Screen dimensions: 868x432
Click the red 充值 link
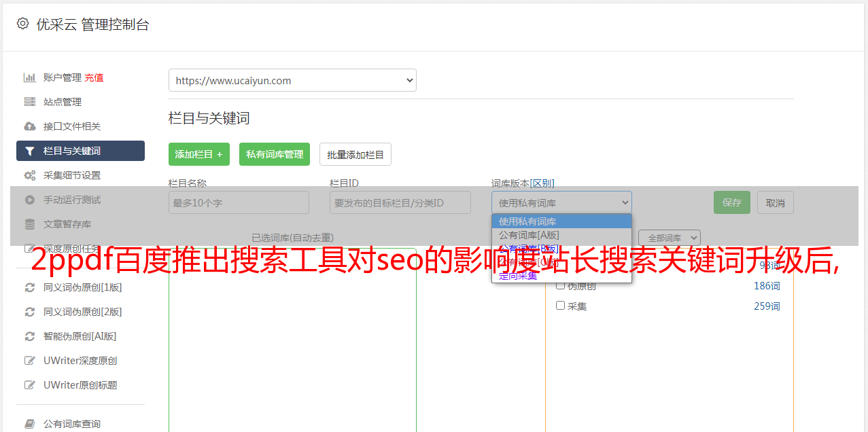(94, 77)
